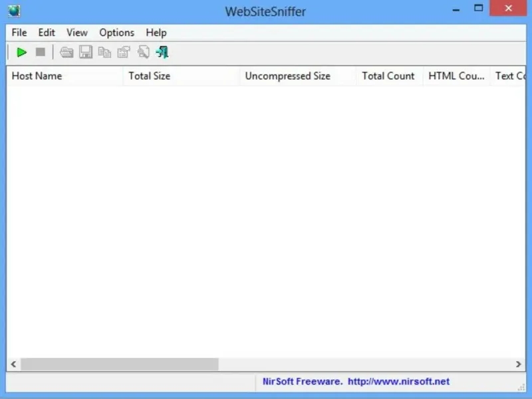Click the Exit door icon
Image resolution: width=532 pixels, height=399 pixels.
tap(162, 53)
